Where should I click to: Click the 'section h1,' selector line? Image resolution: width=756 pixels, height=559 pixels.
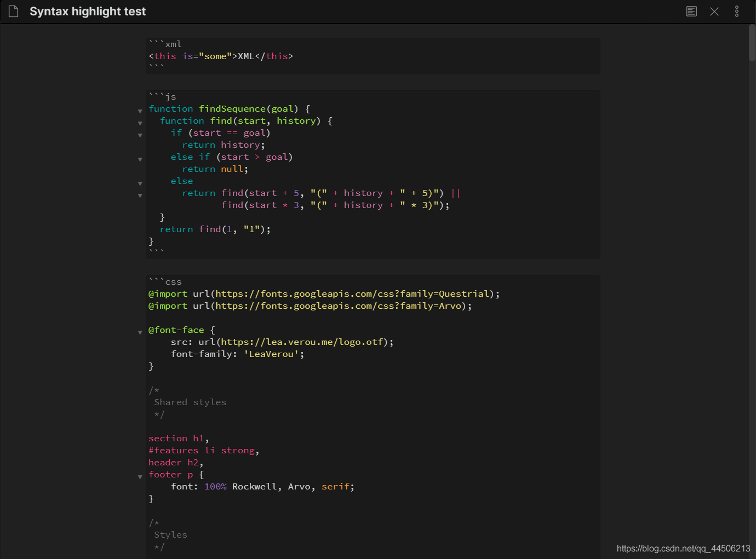[179, 439]
